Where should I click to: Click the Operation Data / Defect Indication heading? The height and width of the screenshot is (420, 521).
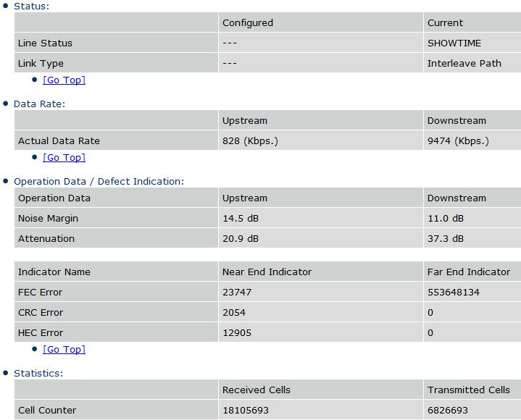[99, 182]
